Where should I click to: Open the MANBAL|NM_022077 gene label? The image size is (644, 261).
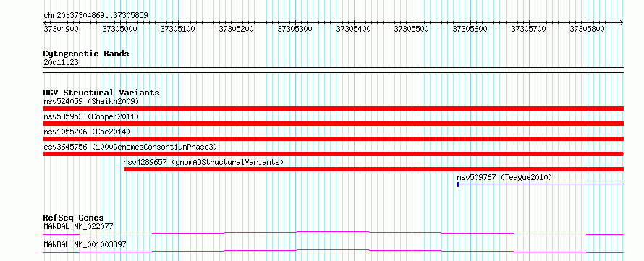tap(78, 226)
